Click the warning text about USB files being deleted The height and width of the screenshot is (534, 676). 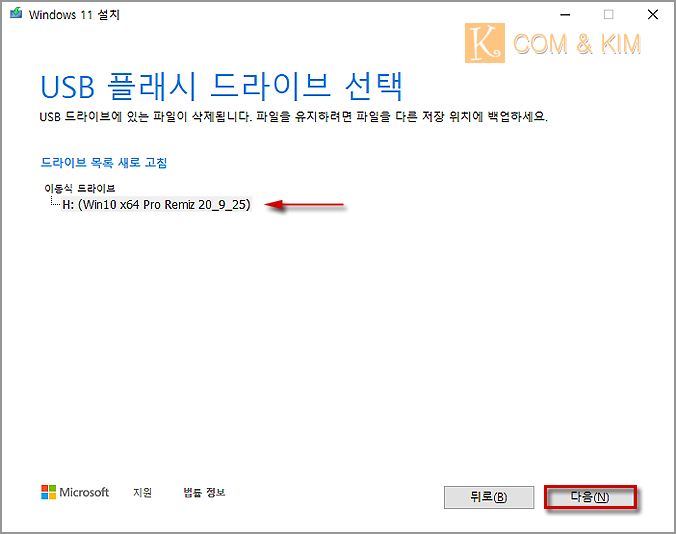click(294, 117)
